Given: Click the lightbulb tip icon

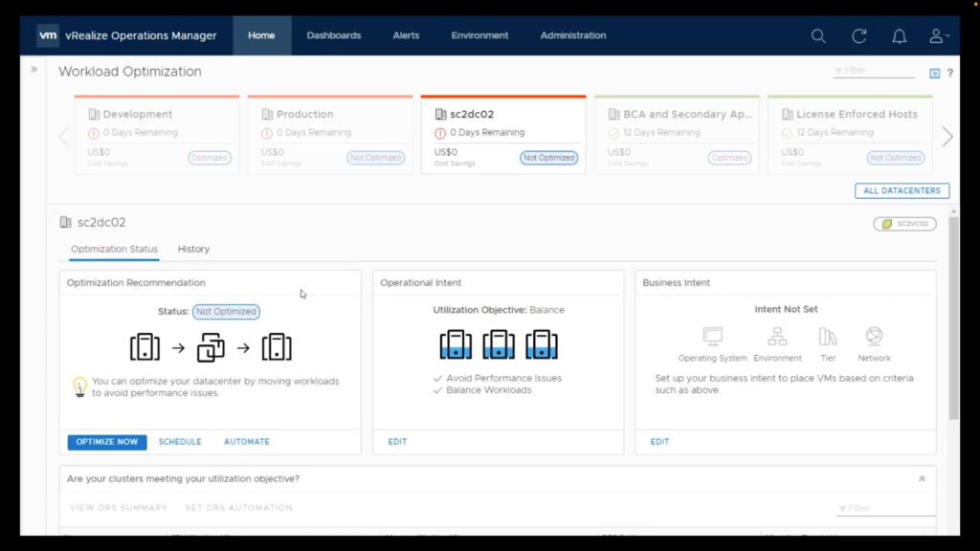Looking at the screenshot, I should click(79, 386).
